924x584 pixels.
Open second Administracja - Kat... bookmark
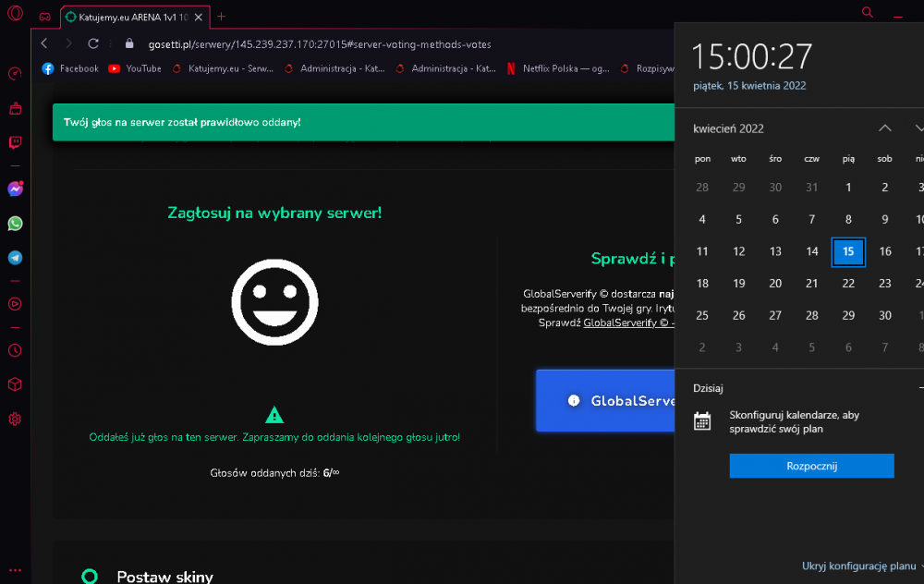(446, 68)
